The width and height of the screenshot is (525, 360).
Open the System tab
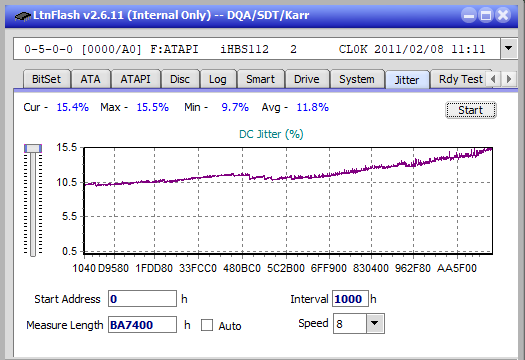[x=357, y=79]
